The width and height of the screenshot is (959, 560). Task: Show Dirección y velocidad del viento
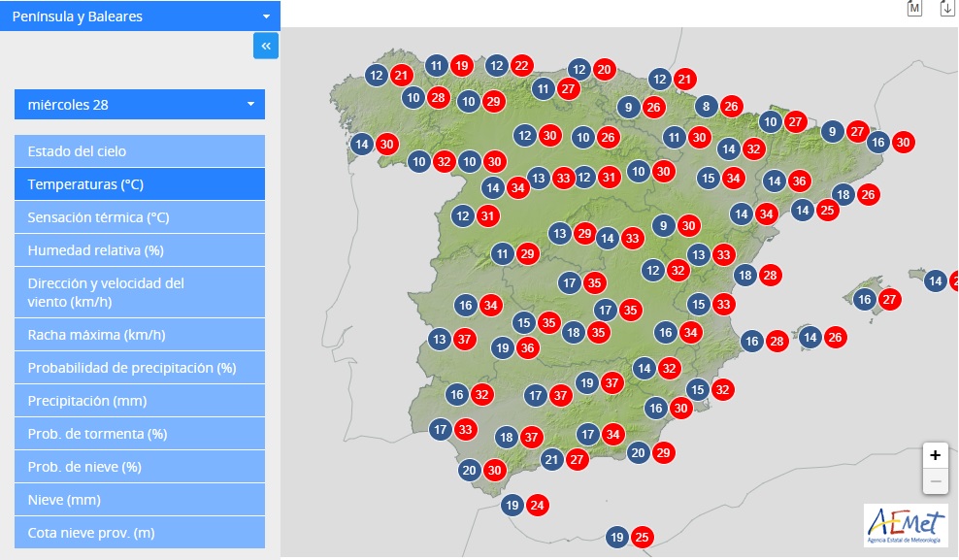pos(140,291)
